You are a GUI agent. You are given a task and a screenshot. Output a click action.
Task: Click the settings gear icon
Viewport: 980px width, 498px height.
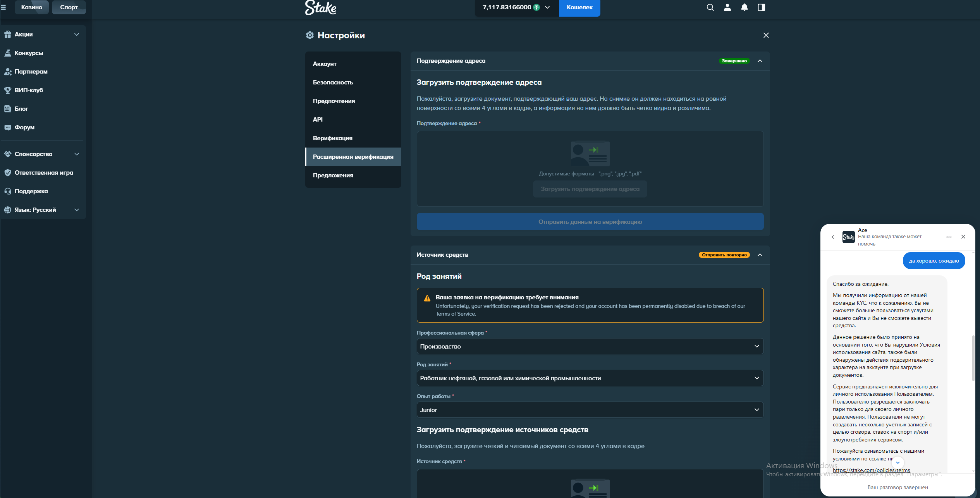[x=309, y=35]
